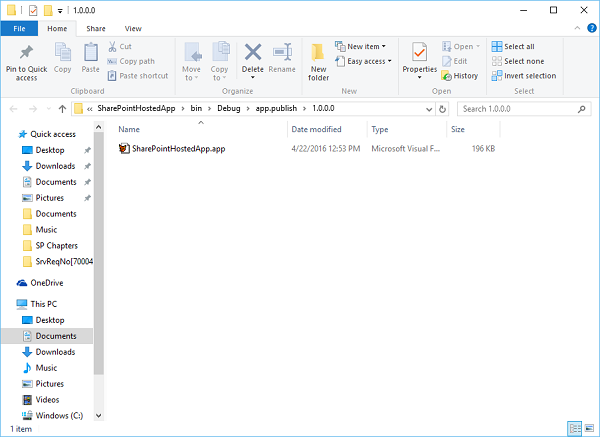The image size is (600, 437).
Task: Open the Properties checkmark icon
Action: (x=419, y=52)
